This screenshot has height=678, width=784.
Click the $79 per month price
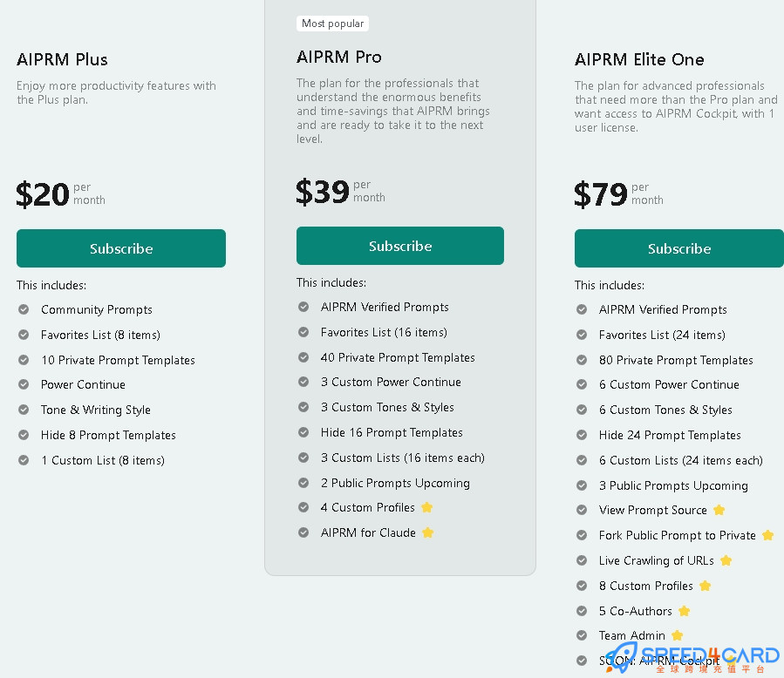(x=619, y=193)
